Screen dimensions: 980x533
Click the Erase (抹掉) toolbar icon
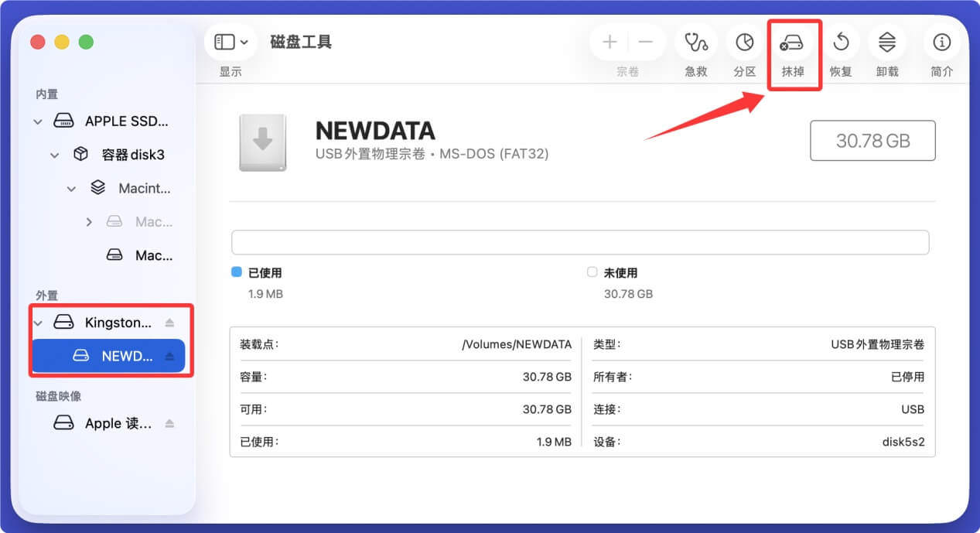pyautogui.click(x=793, y=43)
